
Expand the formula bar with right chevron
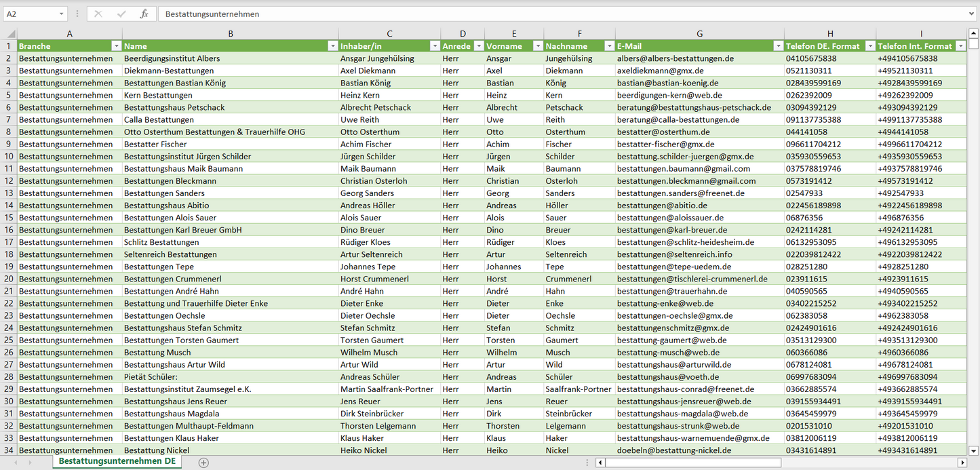point(973,14)
